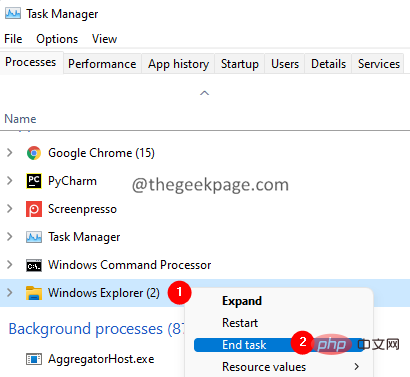Choose End task from context menu
The width and height of the screenshot is (410, 377).
(x=244, y=345)
